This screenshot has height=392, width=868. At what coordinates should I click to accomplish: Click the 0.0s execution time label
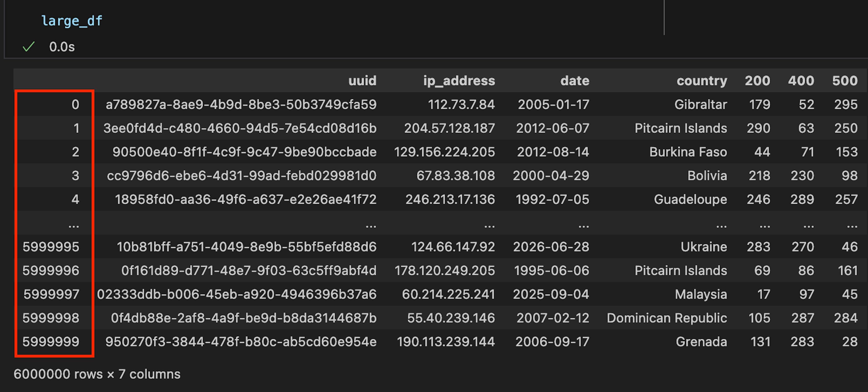pos(62,47)
